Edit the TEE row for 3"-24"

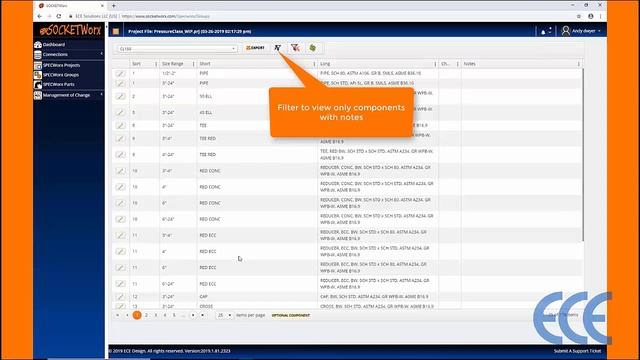point(120,125)
